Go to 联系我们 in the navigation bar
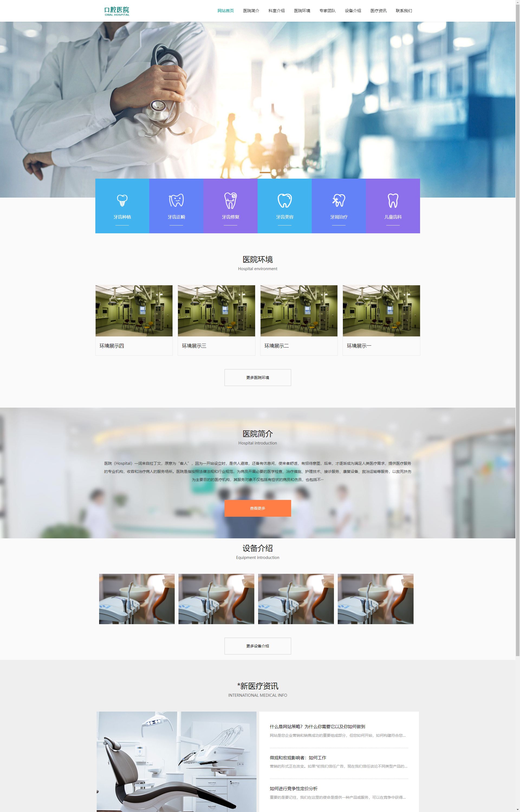 click(x=404, y=11)
